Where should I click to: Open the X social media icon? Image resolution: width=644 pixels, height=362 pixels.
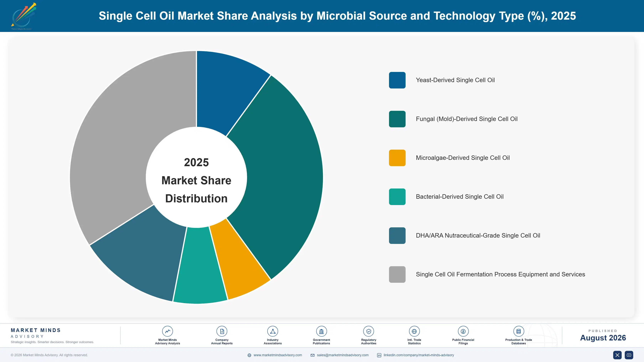tap(617, 355)
